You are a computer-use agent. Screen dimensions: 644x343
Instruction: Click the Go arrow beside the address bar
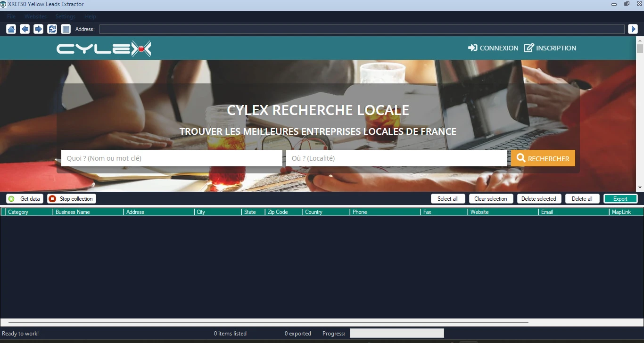(x=633, y=29)
